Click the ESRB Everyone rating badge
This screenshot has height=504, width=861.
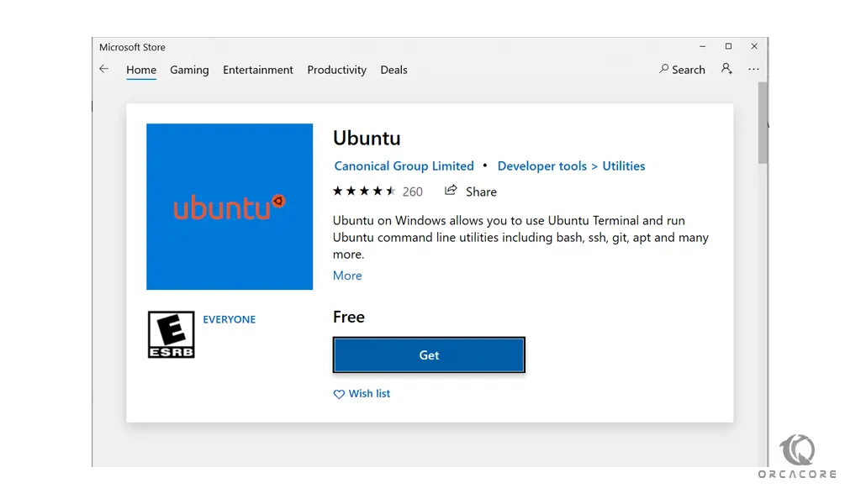click(x=171, y=334)
